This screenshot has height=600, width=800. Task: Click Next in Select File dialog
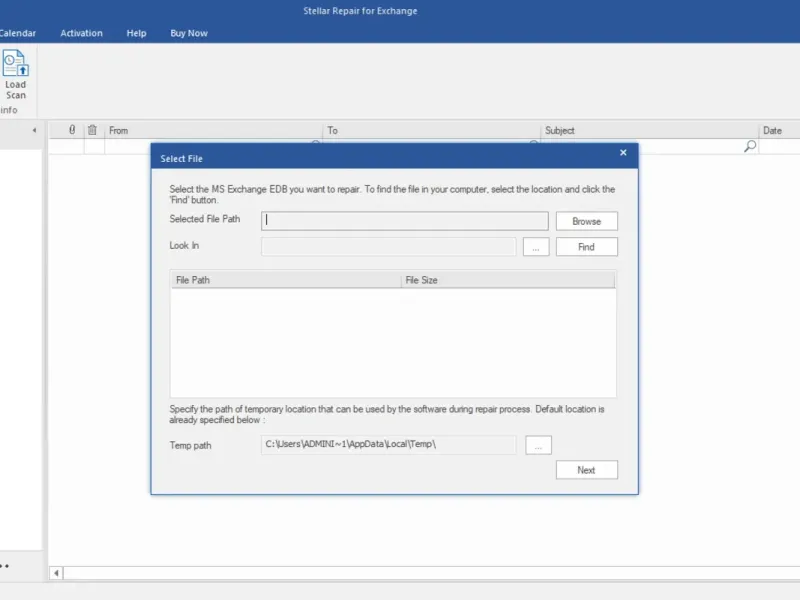587,470
